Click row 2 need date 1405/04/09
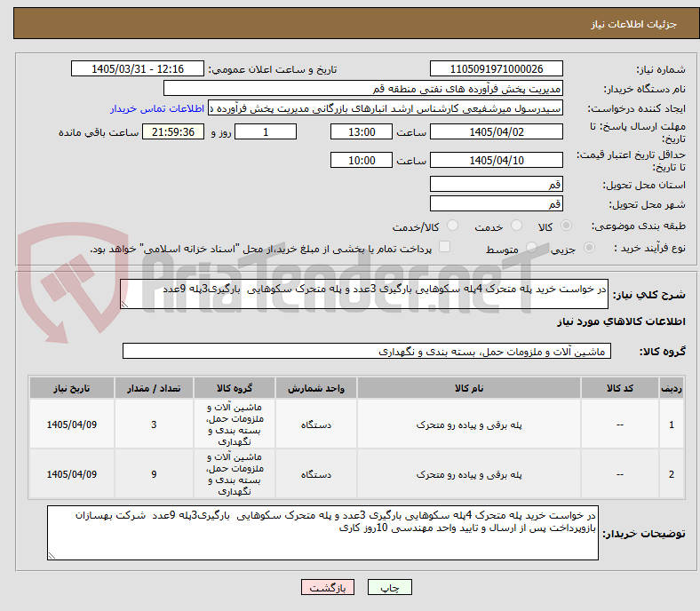Image resolution: width=700 pixels, height=611 pixels. pos(72,474)
